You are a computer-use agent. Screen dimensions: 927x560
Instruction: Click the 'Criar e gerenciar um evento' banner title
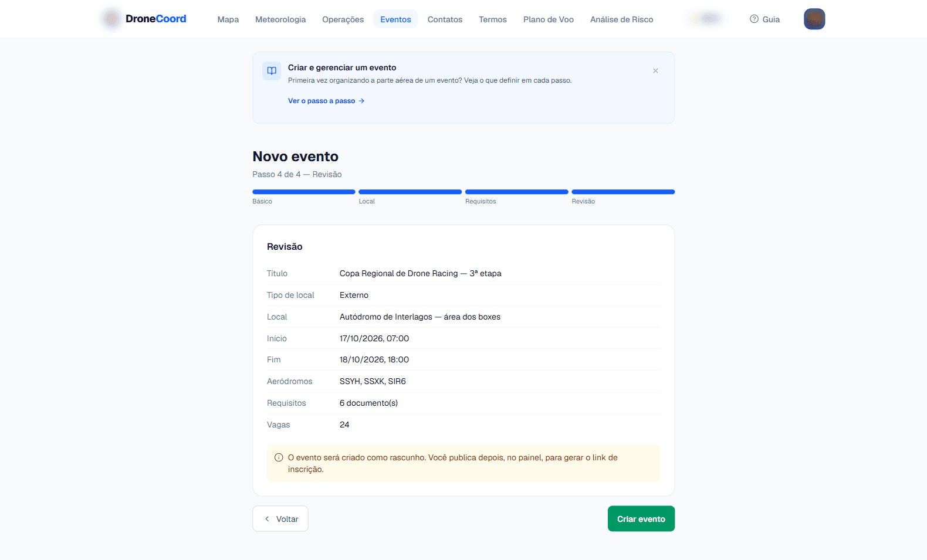[342, 67]
